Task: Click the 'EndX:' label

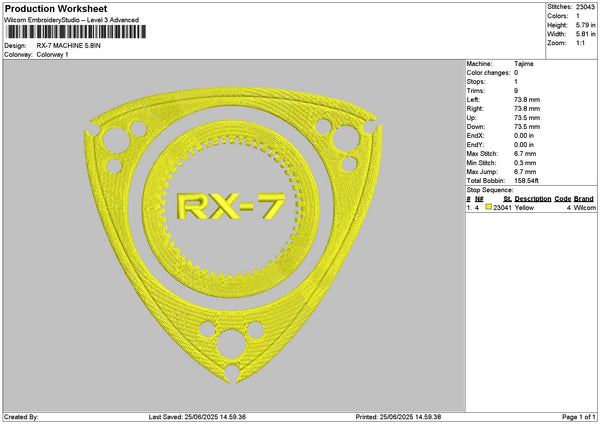Action: tap(475, 136)
